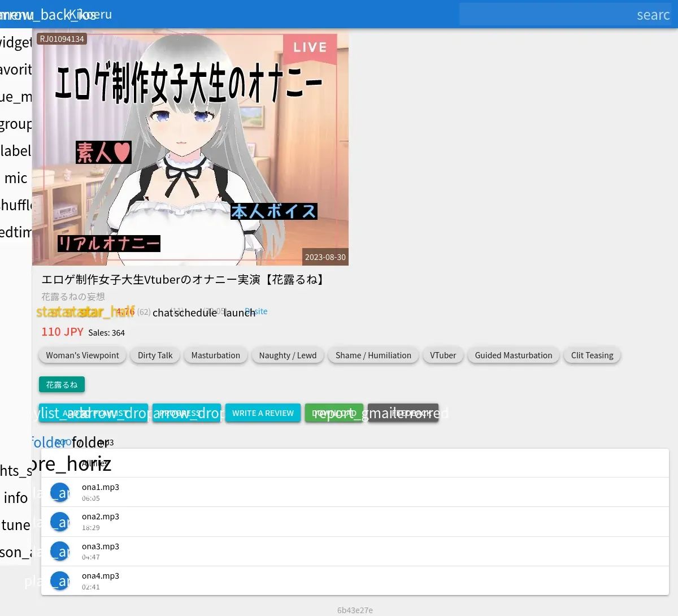The width and height of the screenshot is (678, 616).
Task: Click the star rating row
Action: (x=85, y=312)
